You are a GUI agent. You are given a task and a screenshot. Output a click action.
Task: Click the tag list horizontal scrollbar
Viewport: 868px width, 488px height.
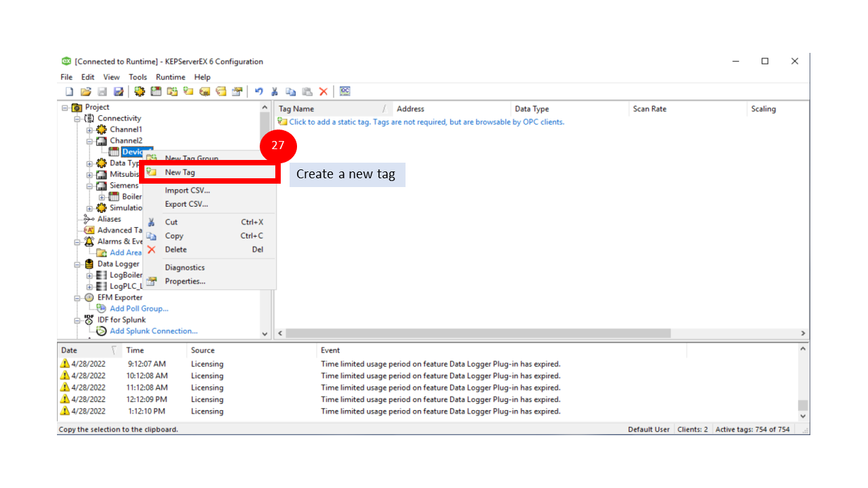pyautogui.click(x=478, y=333)
